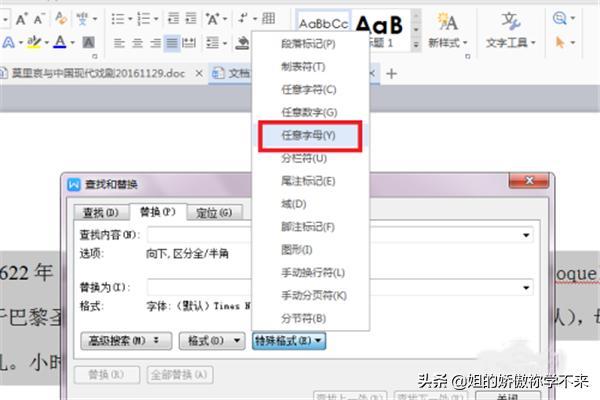Screen dimensions: 600x400
Task: Choose 域(D) menu entry
Action: click(x=310, y=204)
